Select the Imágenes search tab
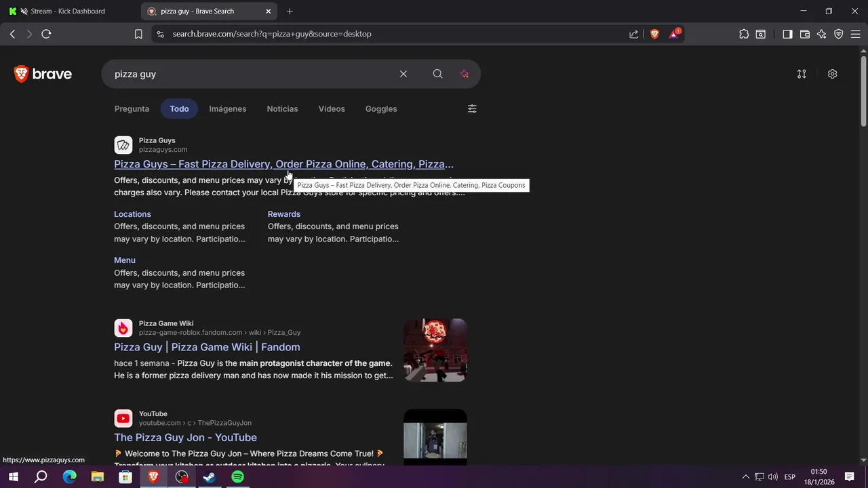The image size is (868, 488). (228, 108)
